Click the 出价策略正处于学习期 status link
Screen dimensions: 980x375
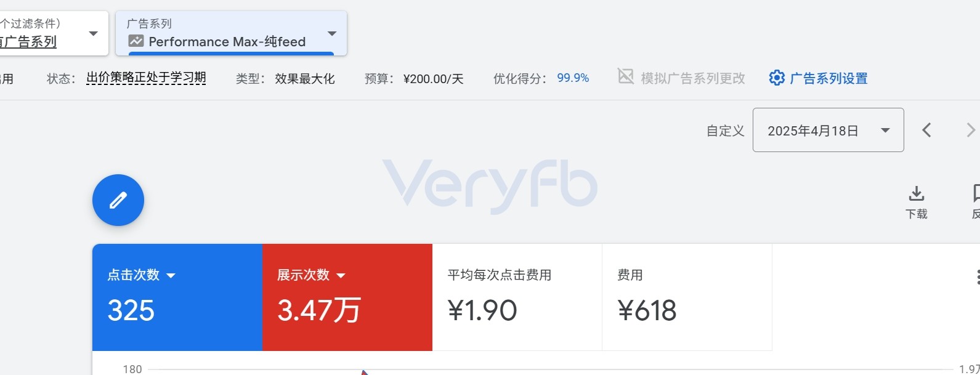pos(146,78)
